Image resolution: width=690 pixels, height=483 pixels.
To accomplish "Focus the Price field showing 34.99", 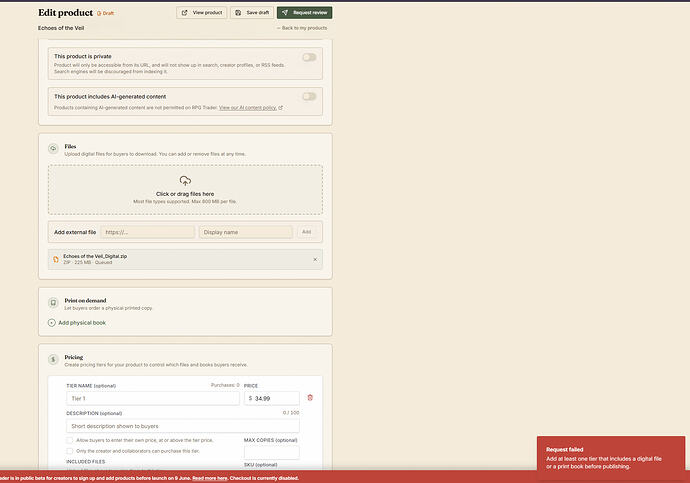I will click(x=272, y=399).
